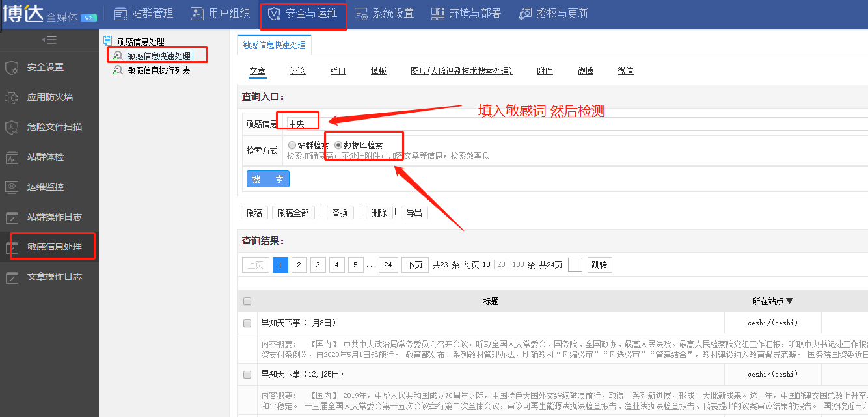
Task: Click the 用户组织 icon in top navigation
Action: click(x=197, y=14)
